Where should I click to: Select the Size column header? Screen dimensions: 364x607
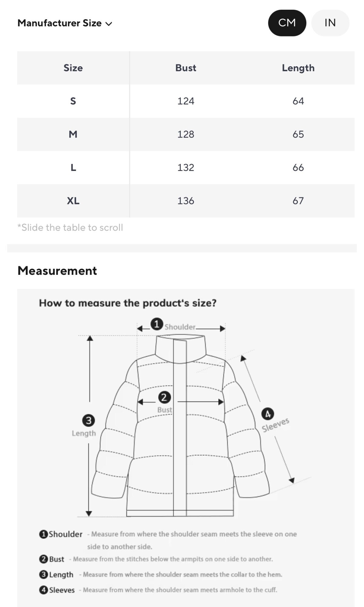tap(73, 68)
